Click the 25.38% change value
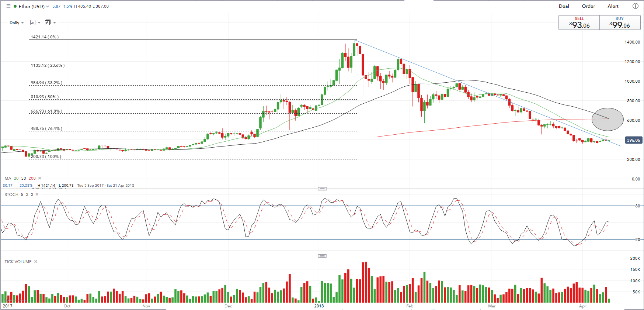The height and width of the screenshot is (310, 644). tap(26, 186)
